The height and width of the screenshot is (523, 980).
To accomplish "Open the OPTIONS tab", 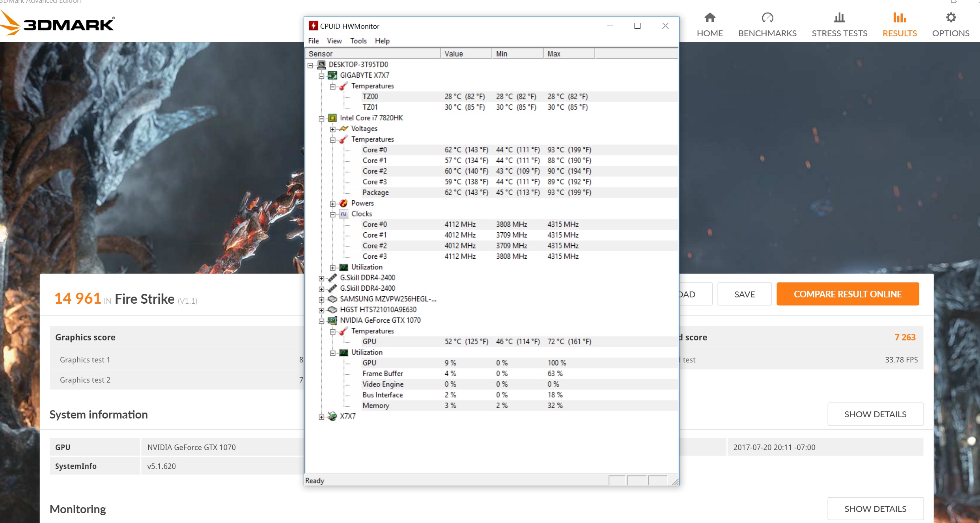I will tap(950, 25).
